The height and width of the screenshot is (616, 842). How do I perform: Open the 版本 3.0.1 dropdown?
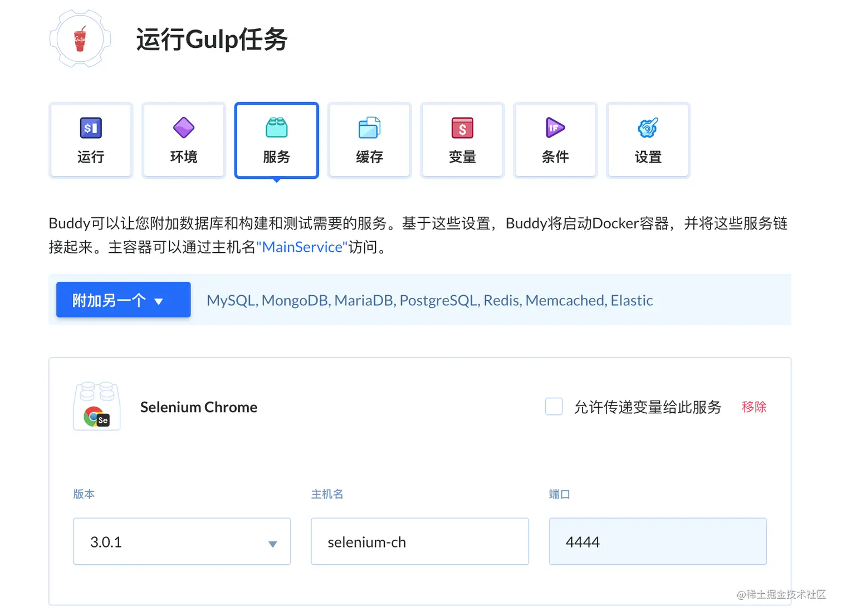(182, 541)
